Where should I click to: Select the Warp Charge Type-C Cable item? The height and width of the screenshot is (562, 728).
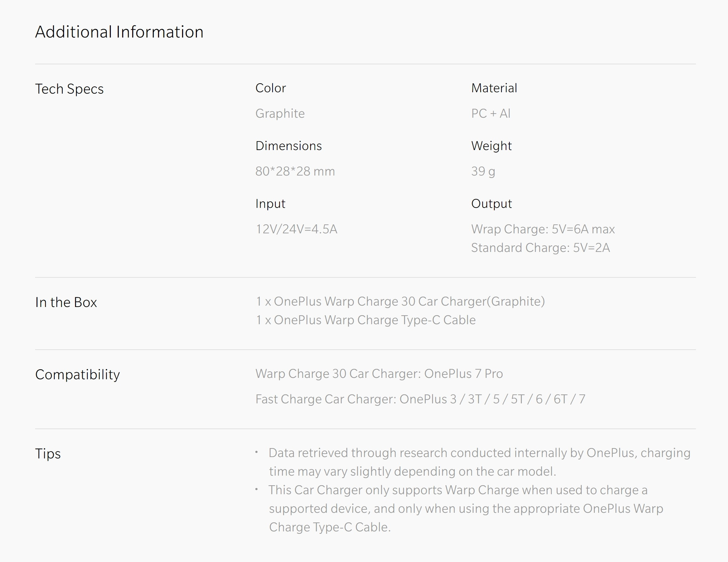[x=366, y=320]
